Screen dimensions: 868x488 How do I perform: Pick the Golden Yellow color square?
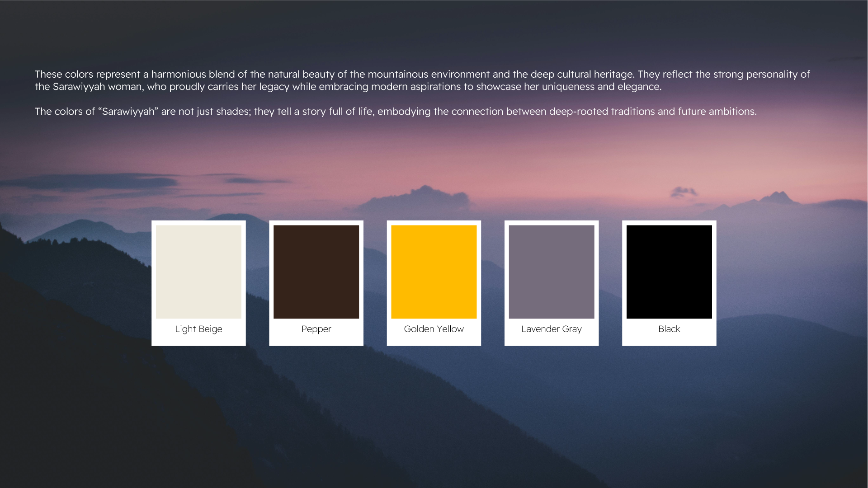(434, 272)
